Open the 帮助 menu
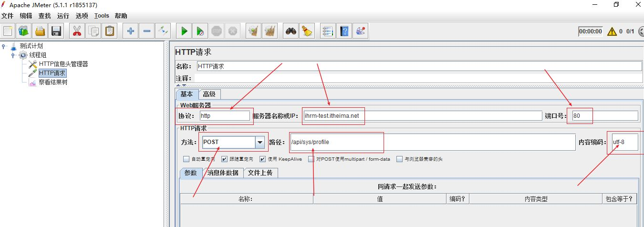The height and width of the screenshot is (227, 644). pos(121,16)
